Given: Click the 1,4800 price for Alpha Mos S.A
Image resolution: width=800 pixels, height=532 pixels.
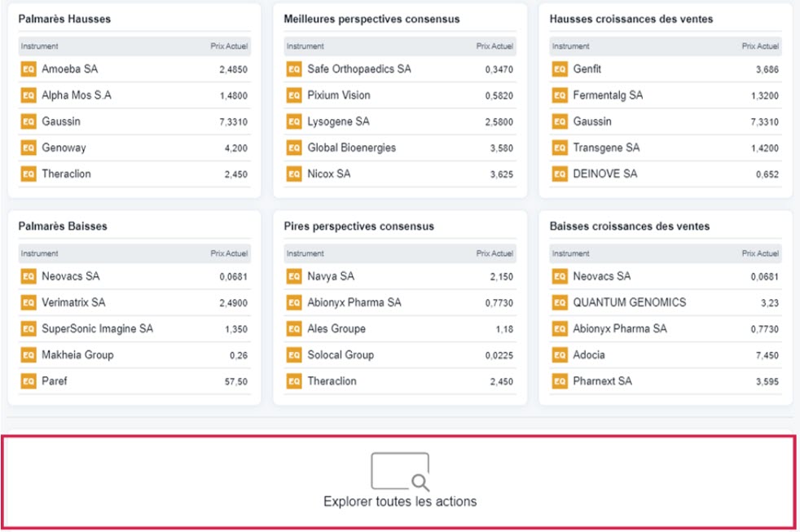Looking at the screenshot, I should pyautogui.click(x=234, y=96).
